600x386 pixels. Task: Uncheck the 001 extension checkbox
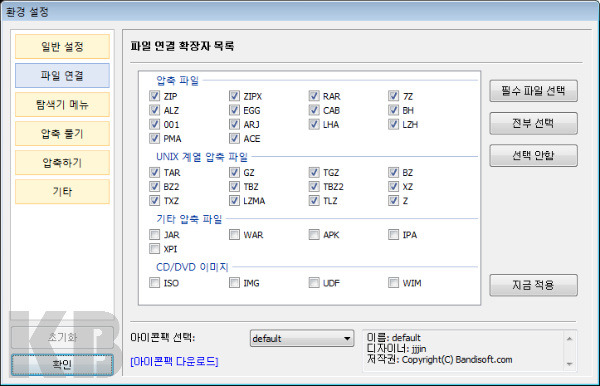tap(155, 124)
